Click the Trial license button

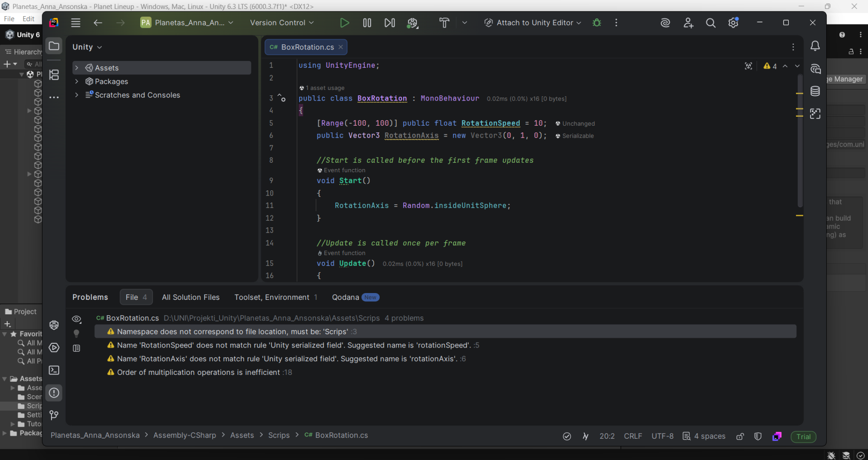[803, 437]
